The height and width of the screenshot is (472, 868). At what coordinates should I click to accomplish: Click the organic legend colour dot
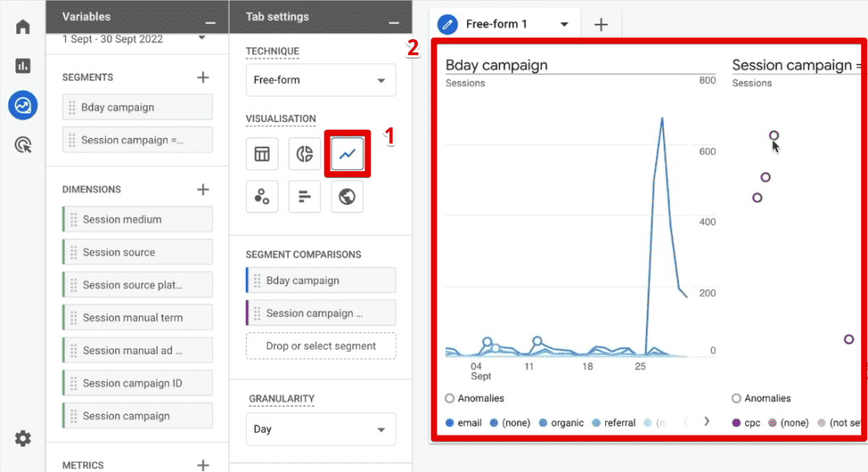(x=543, y=423)
